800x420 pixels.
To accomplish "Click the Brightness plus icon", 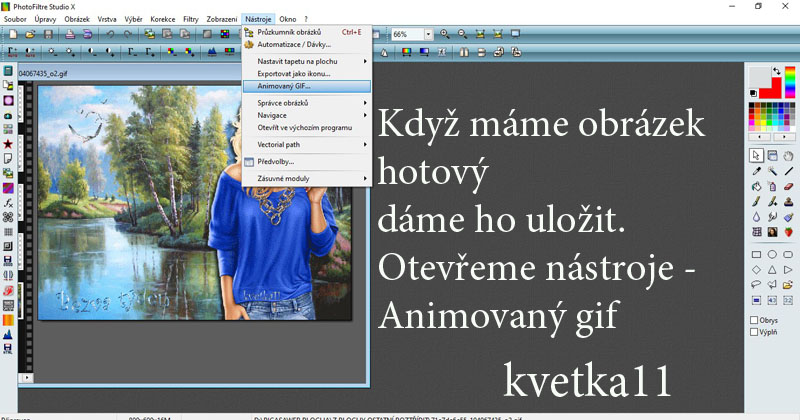I will pos(70,52).
